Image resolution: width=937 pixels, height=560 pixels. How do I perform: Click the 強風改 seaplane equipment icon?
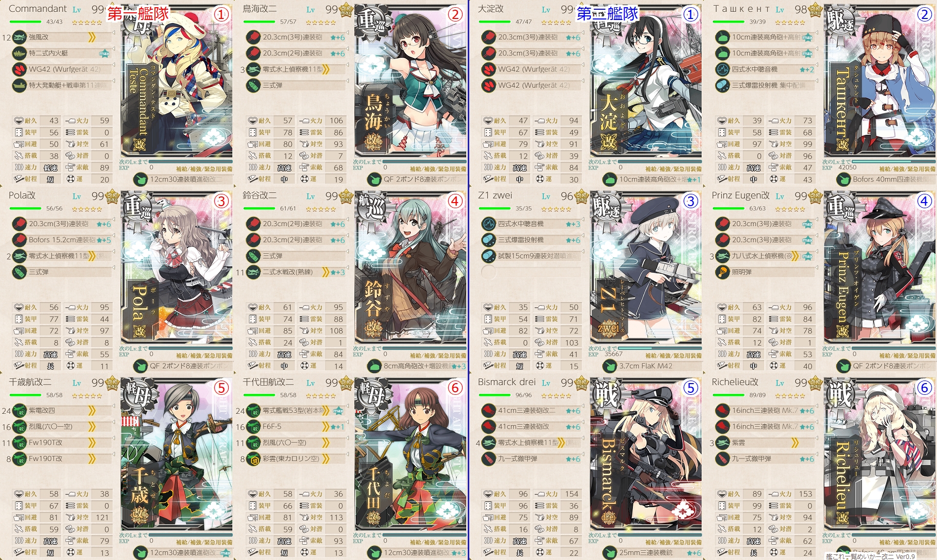point(19,37)
